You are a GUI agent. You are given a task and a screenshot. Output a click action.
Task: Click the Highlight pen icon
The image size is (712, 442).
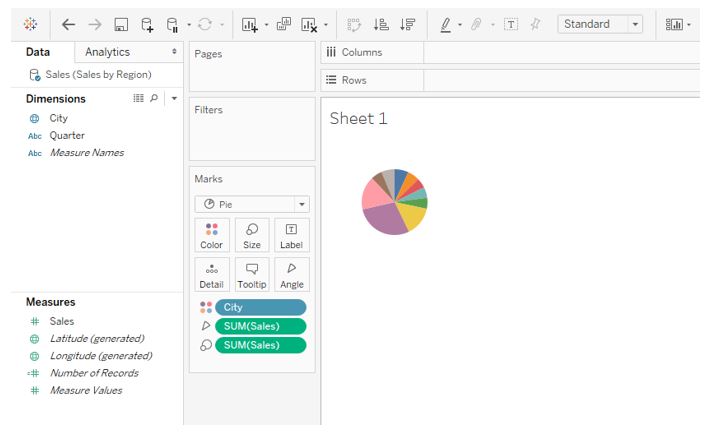pos(445,25)
